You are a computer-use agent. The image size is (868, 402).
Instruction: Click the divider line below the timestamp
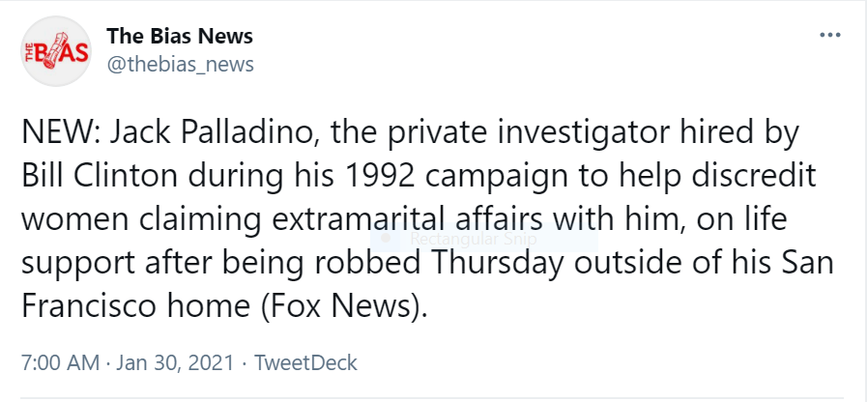pyautogui.click(x=434, y=397)
